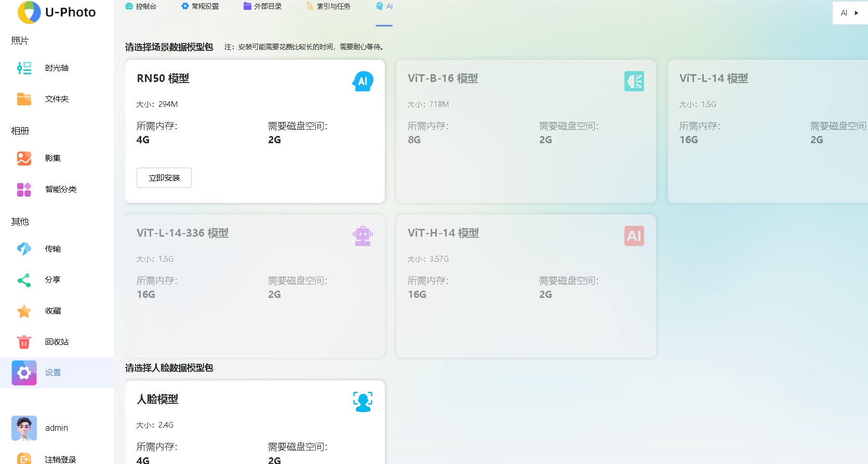
Task: Click the 人脸模型 face icon
Action: 363,402
